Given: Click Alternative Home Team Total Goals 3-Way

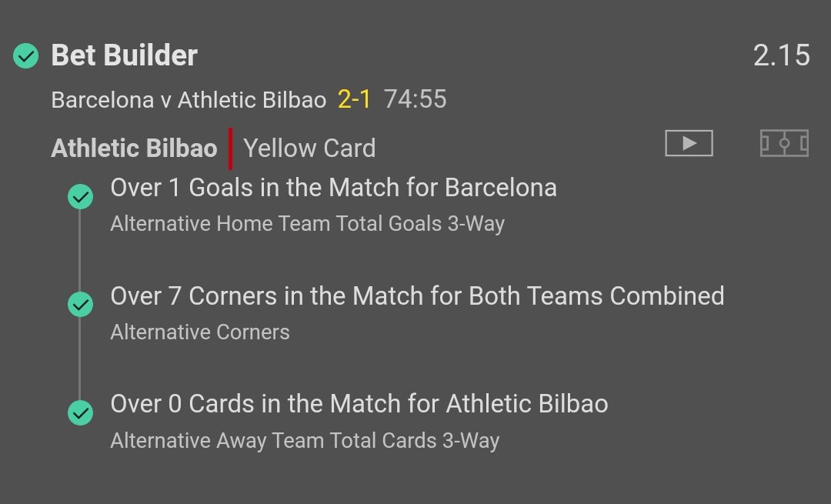Looking at the screenshot, I should coord(307,224).
